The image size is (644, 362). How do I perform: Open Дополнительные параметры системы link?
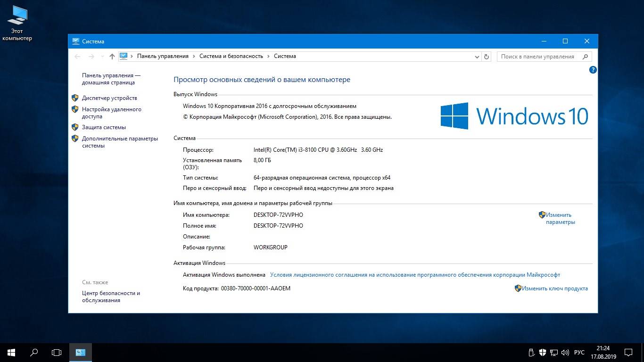[120, 142]
